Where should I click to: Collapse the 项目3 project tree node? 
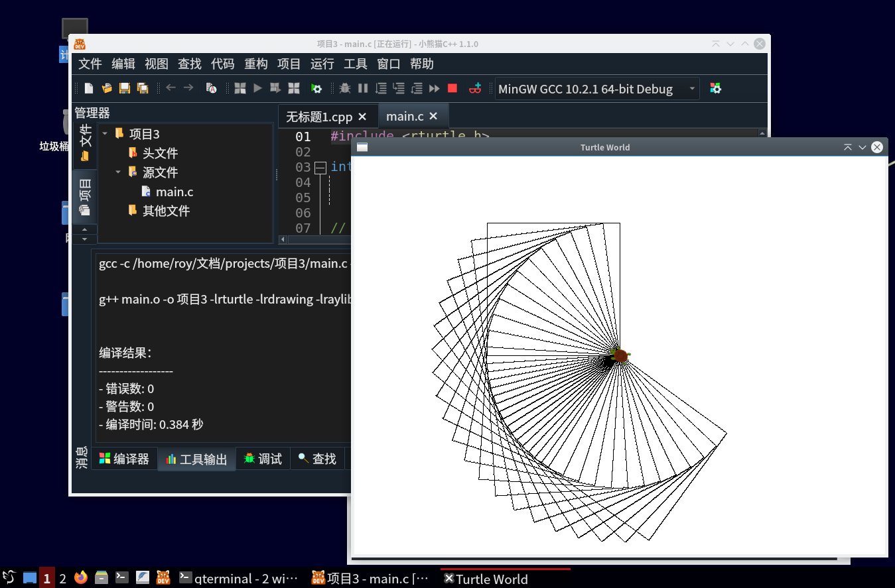(105, 133)
